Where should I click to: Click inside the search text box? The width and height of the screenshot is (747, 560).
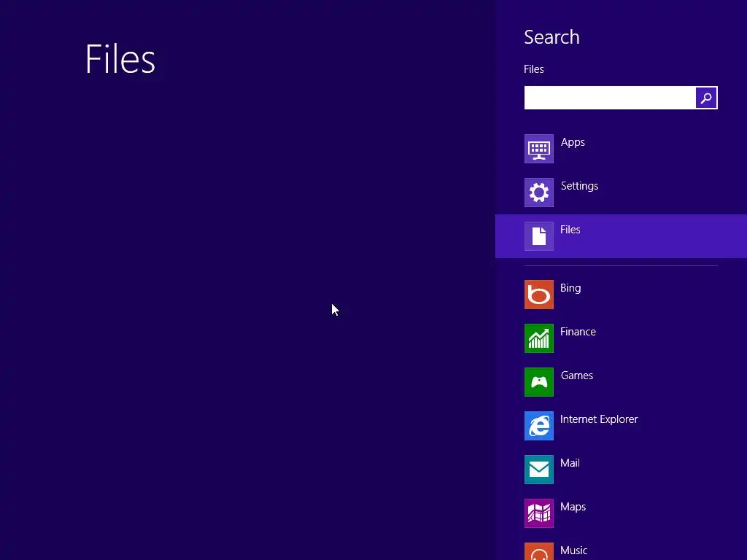610,98
